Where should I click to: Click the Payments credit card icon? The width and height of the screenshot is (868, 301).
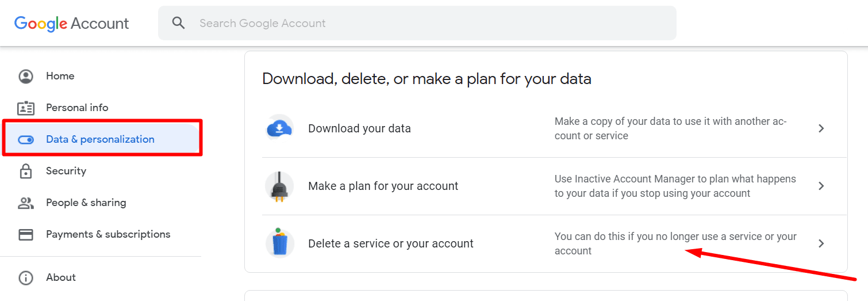tap(26, 234)
